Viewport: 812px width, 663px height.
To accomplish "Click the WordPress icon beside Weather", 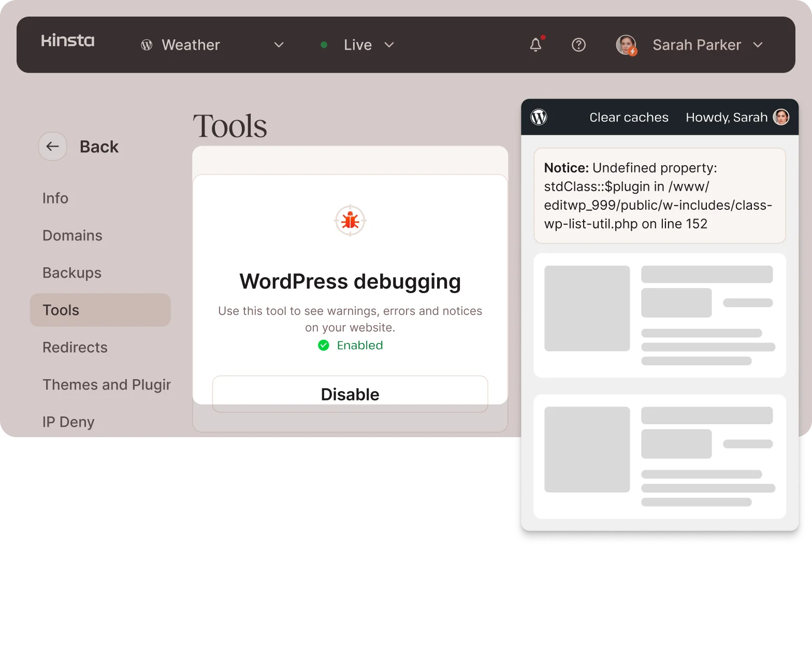I will (147, 45).
